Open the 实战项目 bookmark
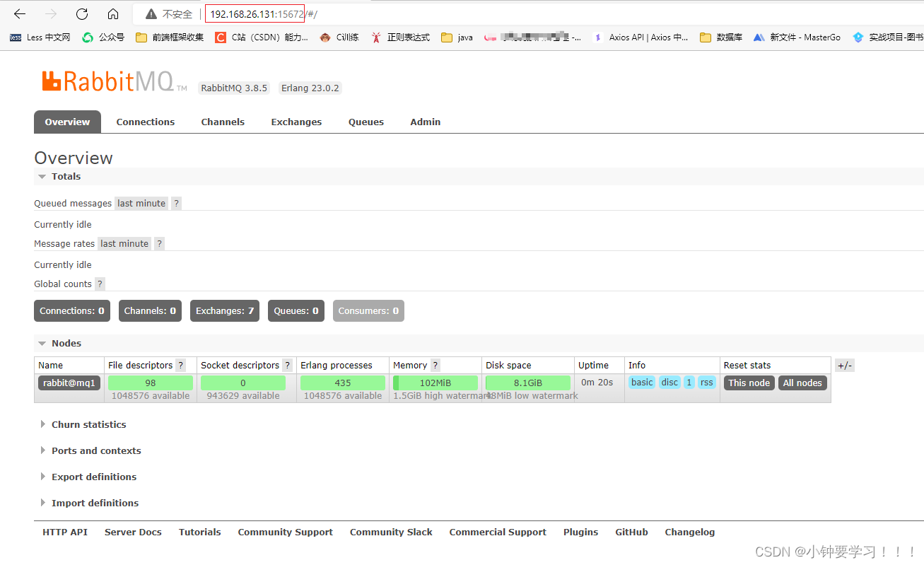Viewport: 924px width, 565px height. point(888,37)
